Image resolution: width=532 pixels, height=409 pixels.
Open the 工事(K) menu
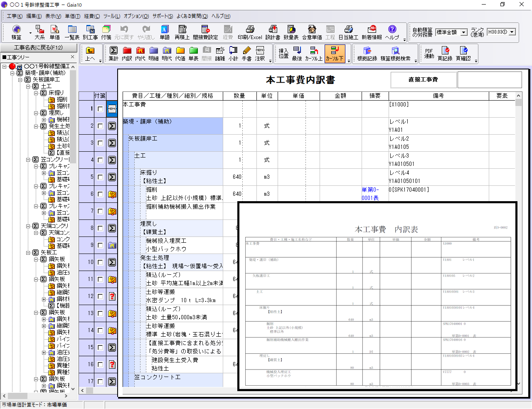(15, 16)
